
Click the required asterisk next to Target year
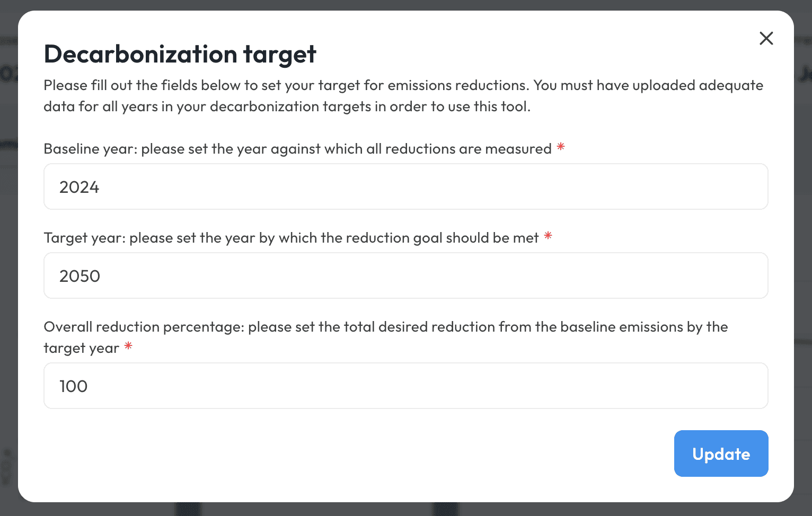548,236
